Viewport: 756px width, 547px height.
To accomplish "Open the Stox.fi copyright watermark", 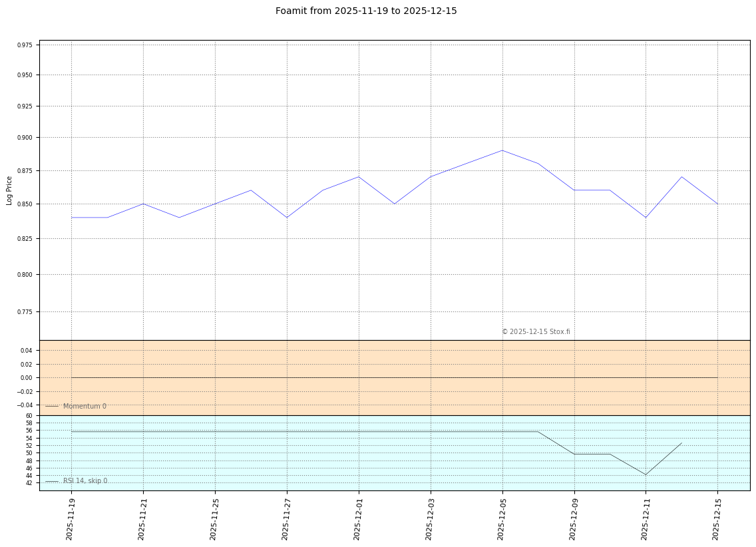I will pos(535,331).
